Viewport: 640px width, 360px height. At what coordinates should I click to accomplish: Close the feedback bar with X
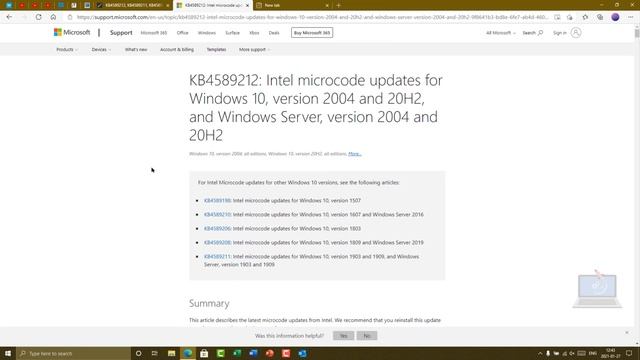[627, 333]
